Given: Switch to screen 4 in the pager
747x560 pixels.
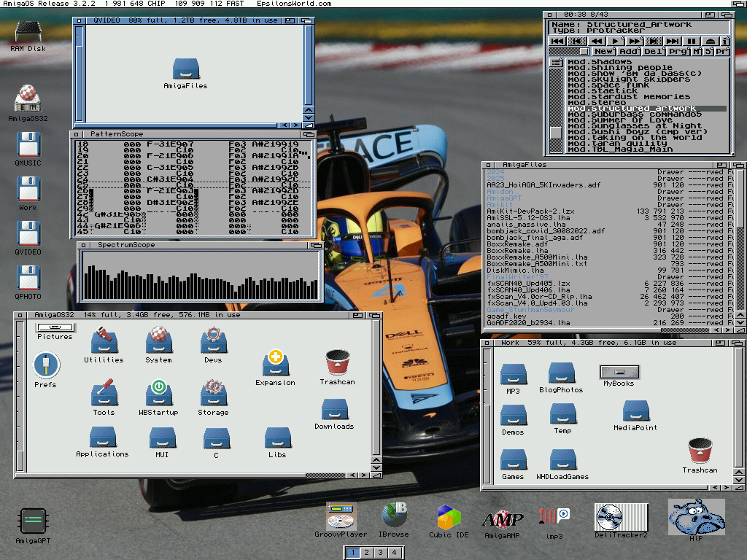Looking at the screenshot, I should tap(395, 553).
